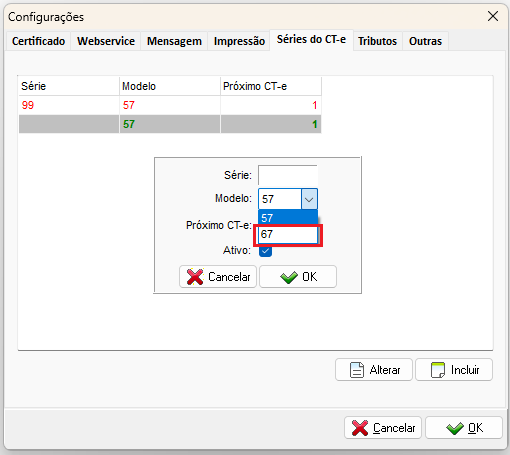Open the Webservice tab
Viewport: 510px width, 455px height.
coord(106,41)
